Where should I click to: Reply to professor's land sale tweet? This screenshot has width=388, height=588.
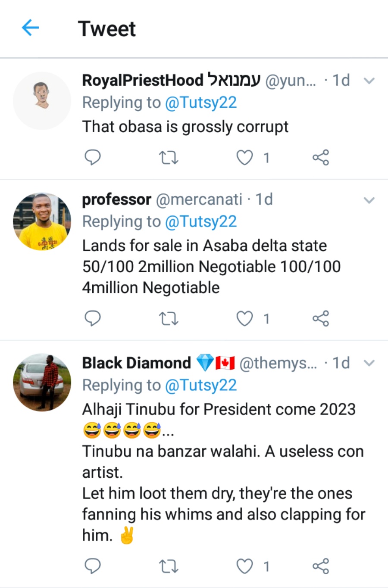coord(92,318)
